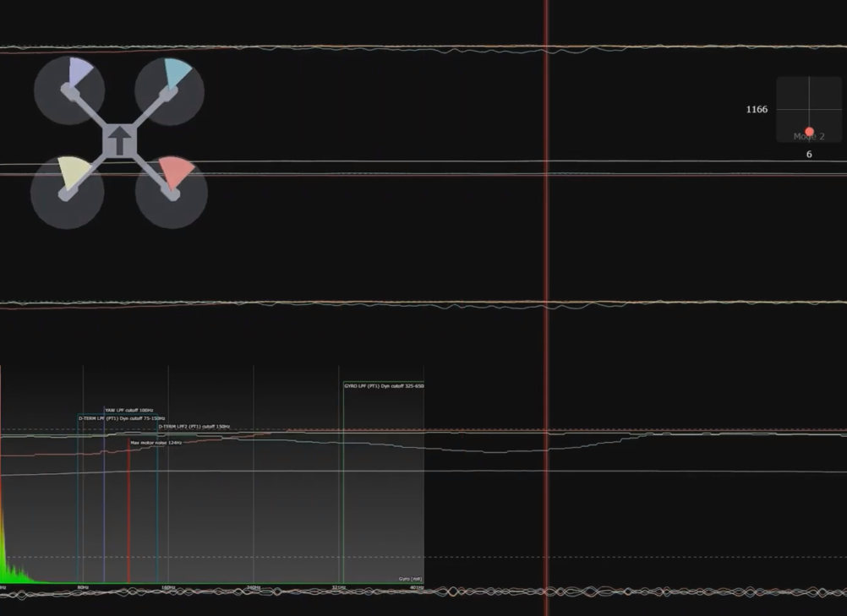The image size is (847, 616).
Task: Click the front-right motor indicator (cyan wedge)
Action: [177, 74]
